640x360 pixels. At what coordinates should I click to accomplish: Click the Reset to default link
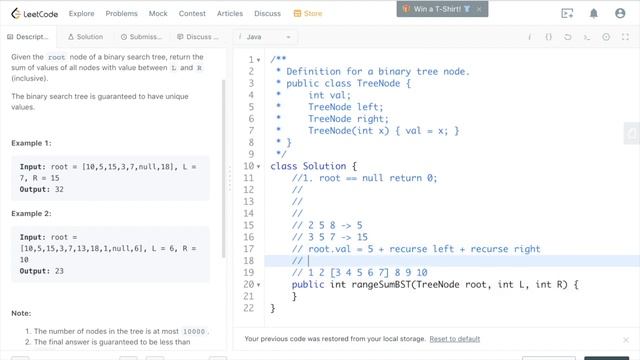[x=455, y=339]
